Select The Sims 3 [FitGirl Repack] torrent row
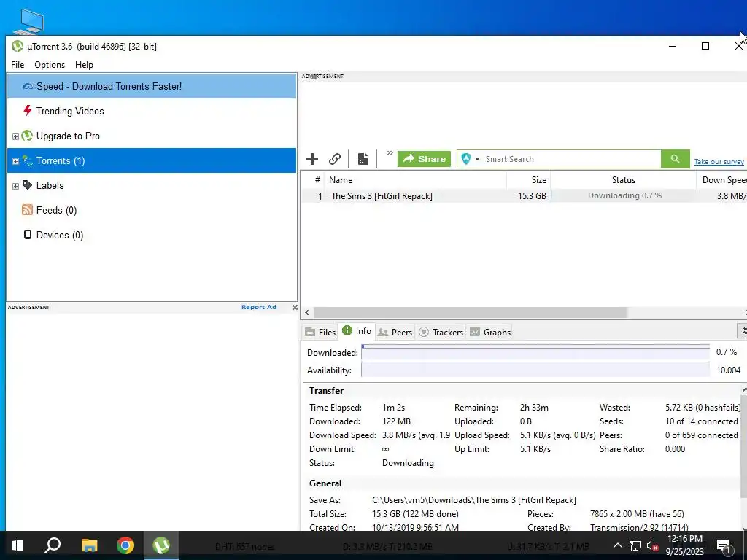This screenshot has height=560, width=747. click(524, 195)
